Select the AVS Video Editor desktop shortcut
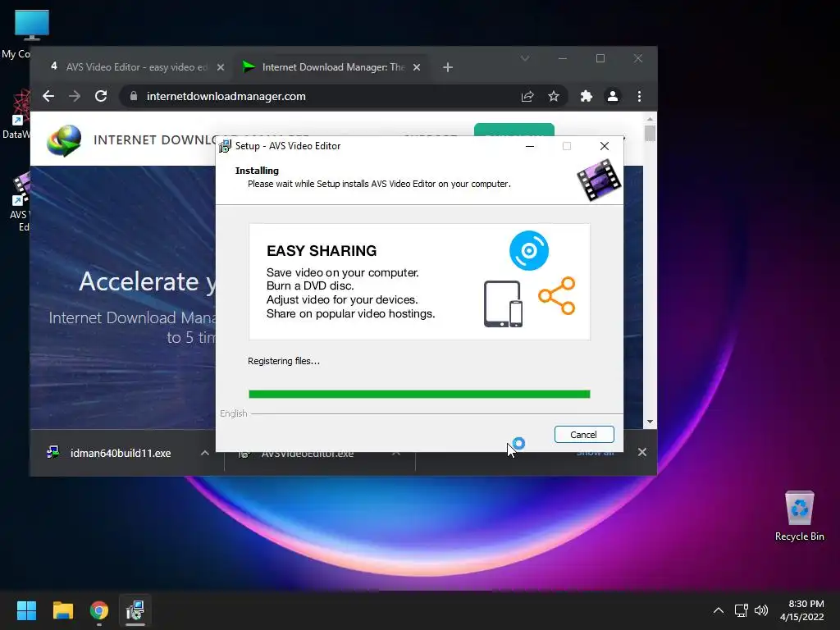The image size is (840, 630). click(x=21, y=203)
